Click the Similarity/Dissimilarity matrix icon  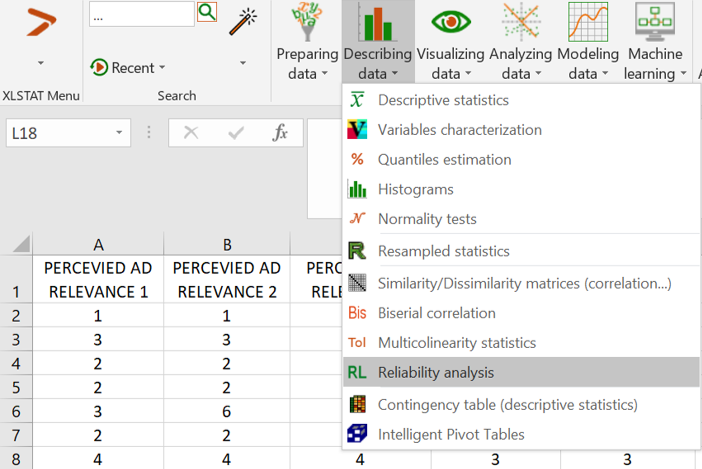[x=357, y=283]
